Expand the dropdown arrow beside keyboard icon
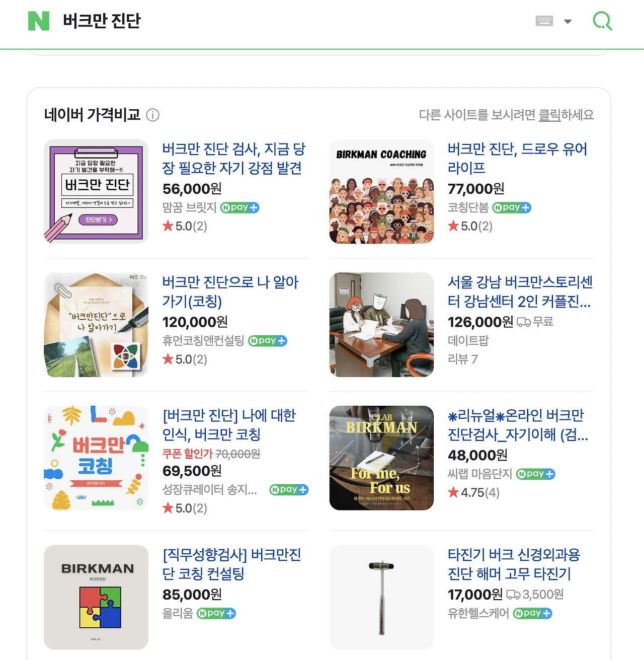This screenshot has width=644, height=660. point(568,22)
